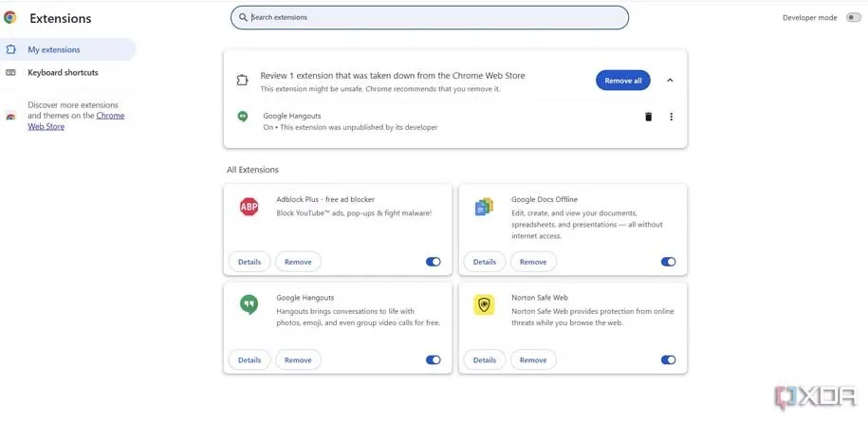Disable the Norton Safe Web toggle
The width and height of the screenshot is (868, 422).
(x=669, y=360)
